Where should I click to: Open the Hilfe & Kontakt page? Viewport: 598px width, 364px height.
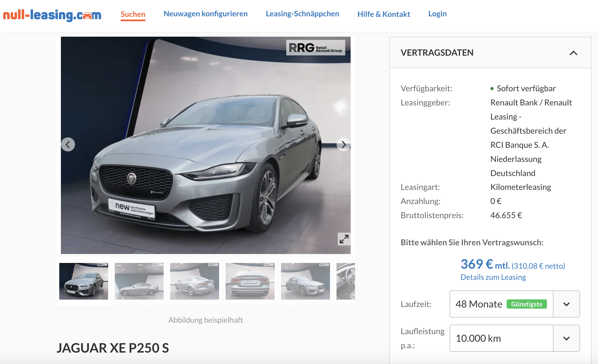[384, 14]
